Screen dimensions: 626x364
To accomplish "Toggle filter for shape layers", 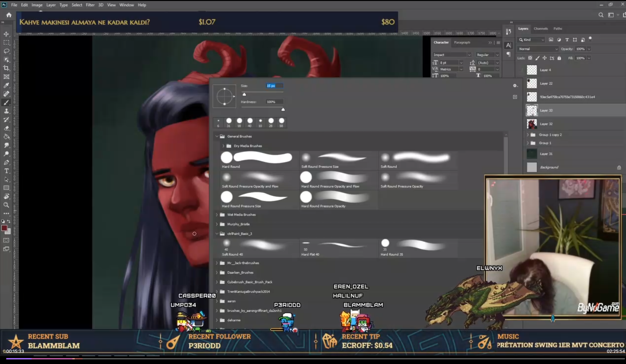I will [575, 40].
